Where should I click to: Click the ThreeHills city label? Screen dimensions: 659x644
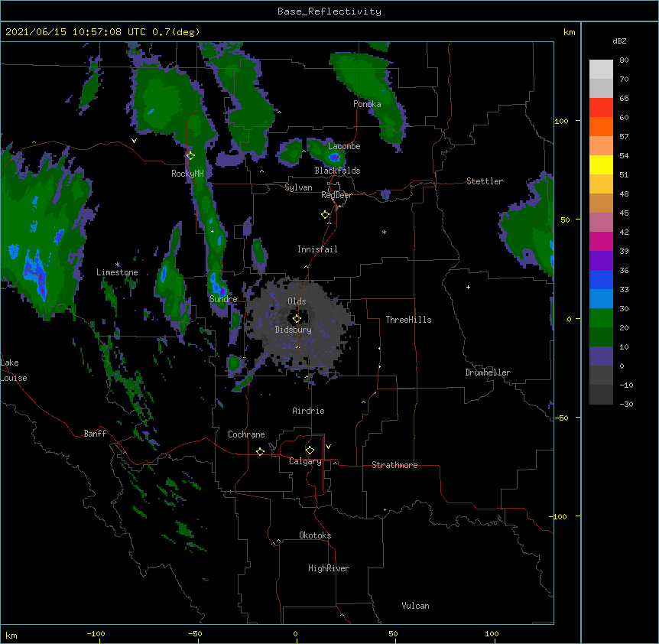[x=408, y=320]
